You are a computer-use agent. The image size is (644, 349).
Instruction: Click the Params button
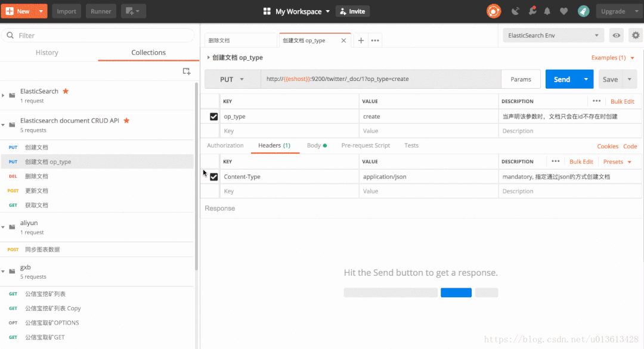[521, 79]
